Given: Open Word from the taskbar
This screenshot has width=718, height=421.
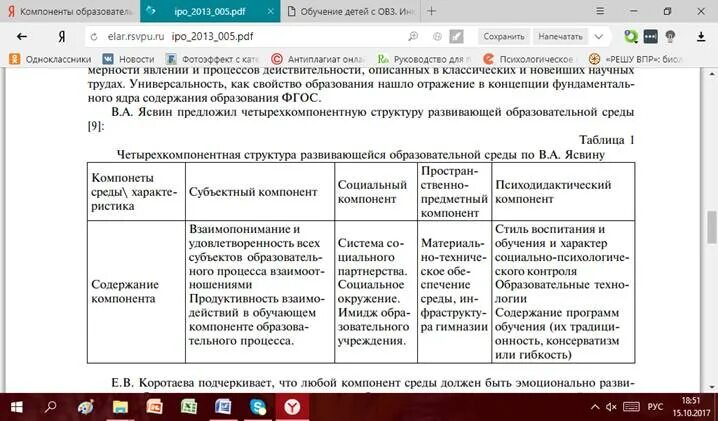Looking at the screenshot, I should [223, 407].
